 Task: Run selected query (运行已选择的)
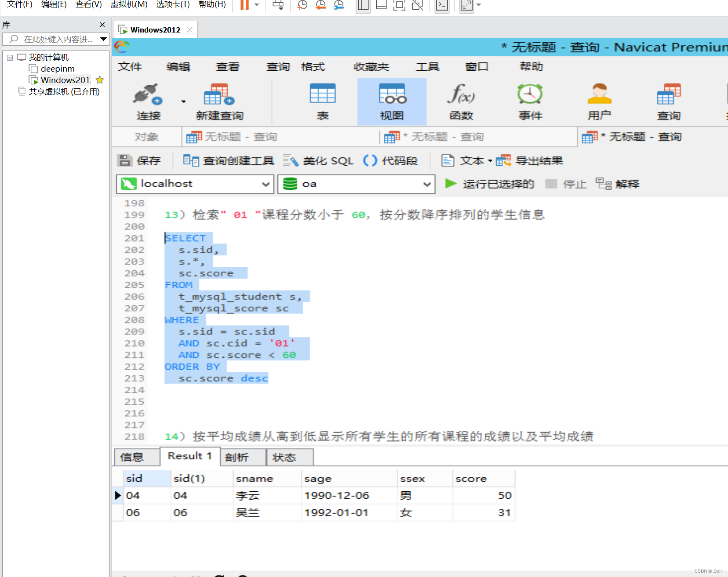(x=489, y=184)
